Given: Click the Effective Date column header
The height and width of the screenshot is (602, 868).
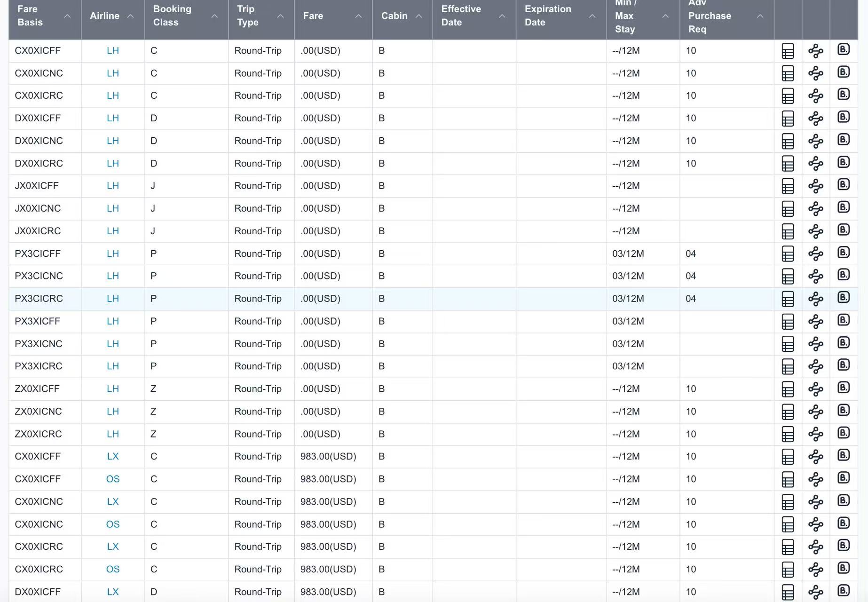Looking at the screenshot, I should [461, 16].
